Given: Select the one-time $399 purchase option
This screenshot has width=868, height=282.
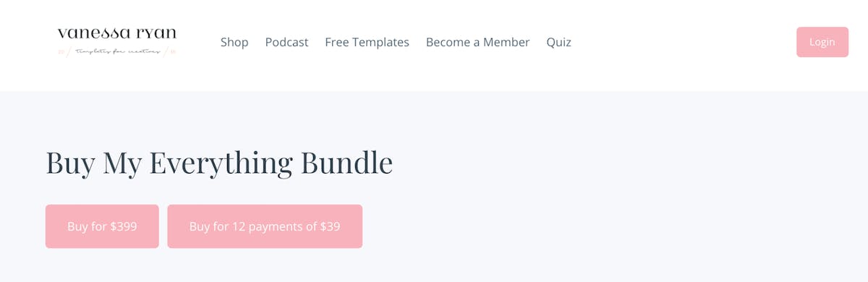Looking at the screenshot, I should (x=102, y=226).
